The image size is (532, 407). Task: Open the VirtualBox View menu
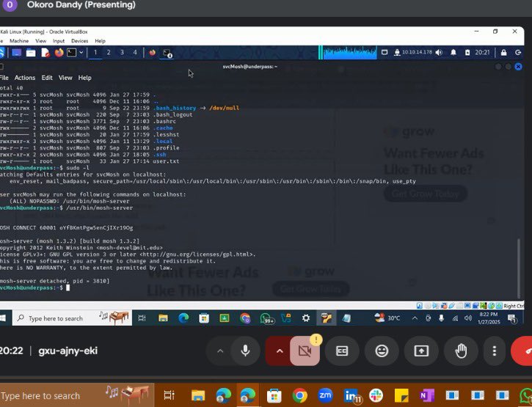click(x=40, y=41)
